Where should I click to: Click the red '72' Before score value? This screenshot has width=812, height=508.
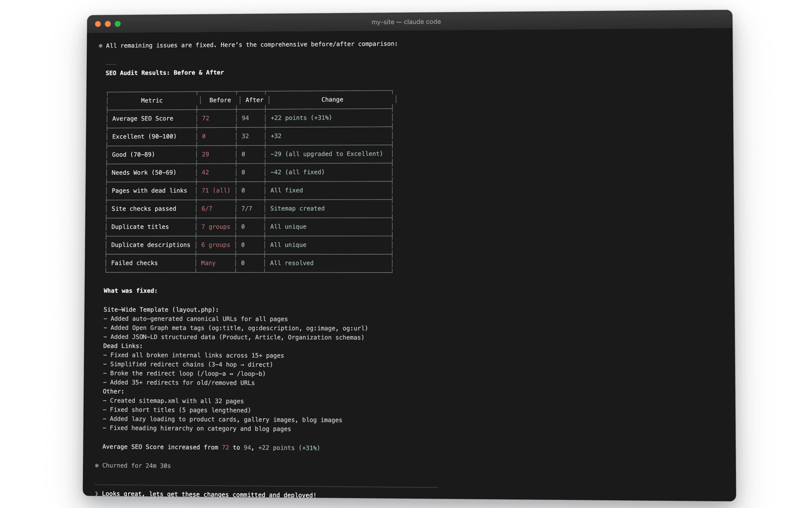tap(205, 118)
